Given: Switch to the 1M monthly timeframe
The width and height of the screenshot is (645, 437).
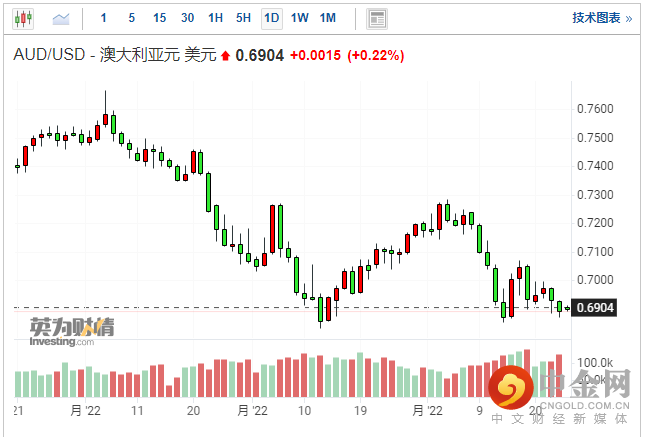Looking at the screenshot, I should pyautogui.click(x=328, y=18).
